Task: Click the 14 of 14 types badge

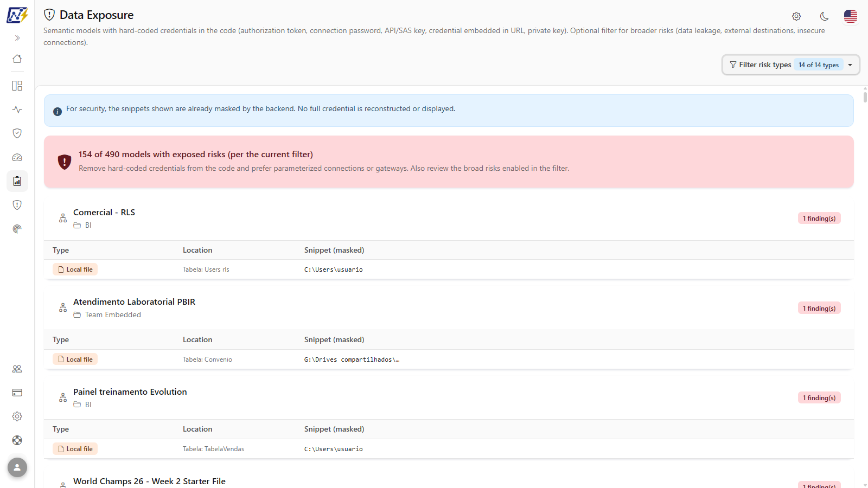Action: (x=819, y=65)
